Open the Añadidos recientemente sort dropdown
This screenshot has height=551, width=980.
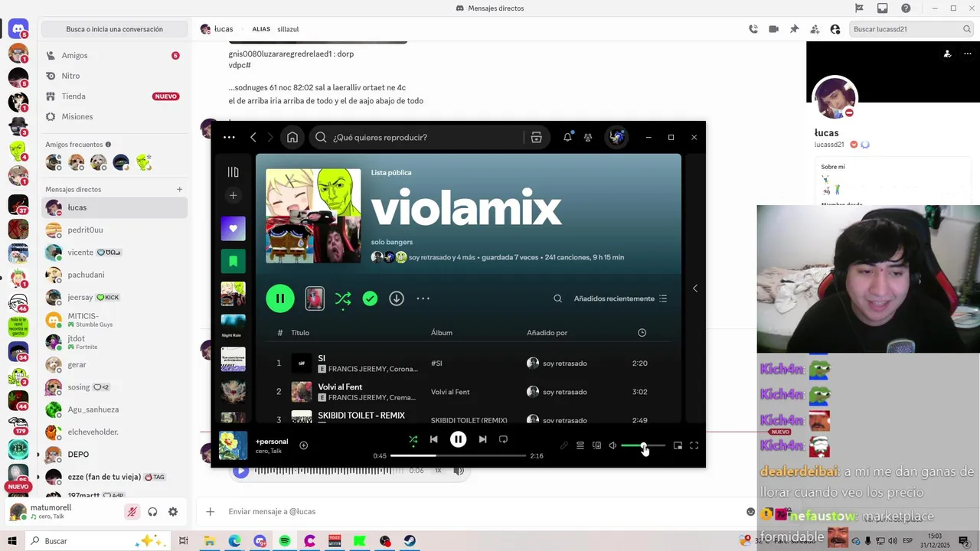pos(620,298)
